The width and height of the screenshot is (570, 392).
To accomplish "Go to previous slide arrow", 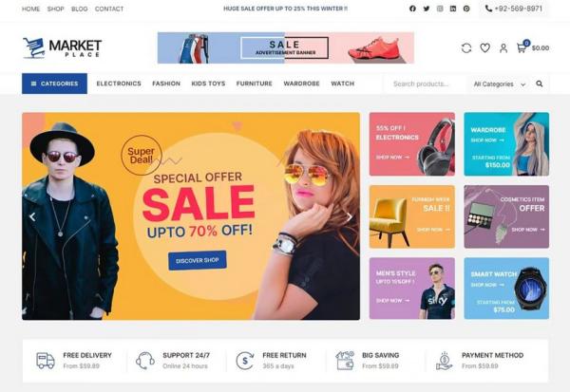I will 32,217.
